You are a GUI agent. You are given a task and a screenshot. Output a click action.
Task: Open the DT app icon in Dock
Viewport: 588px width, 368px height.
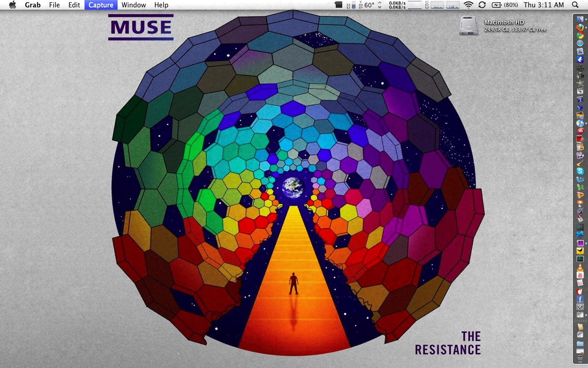click(580, 227)
